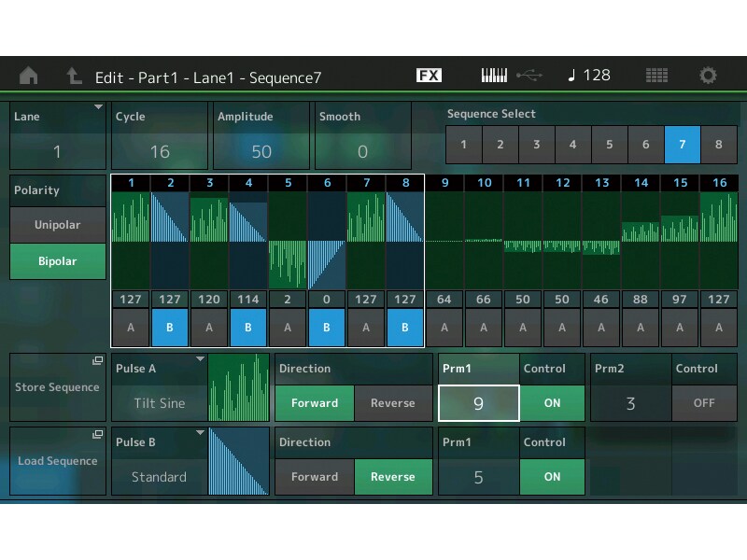The image size is (747, 560).
Task: Select the Cycle value 16 field
Action: click(x=160, y=151)
